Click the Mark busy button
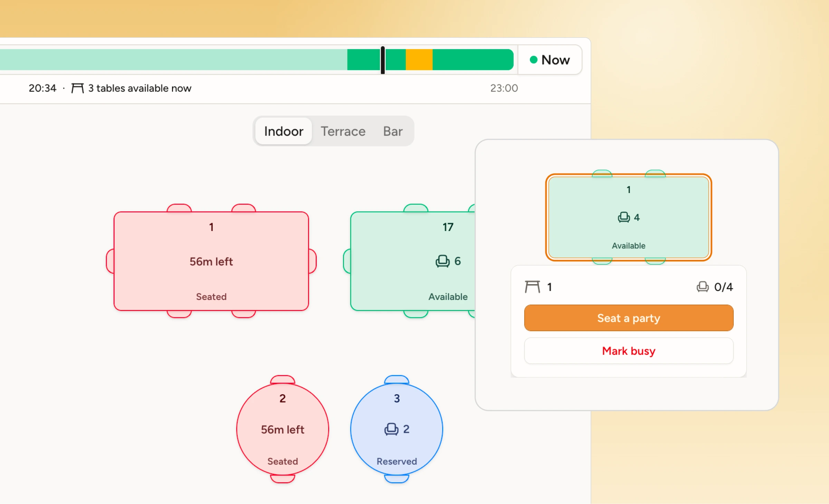 629,351
